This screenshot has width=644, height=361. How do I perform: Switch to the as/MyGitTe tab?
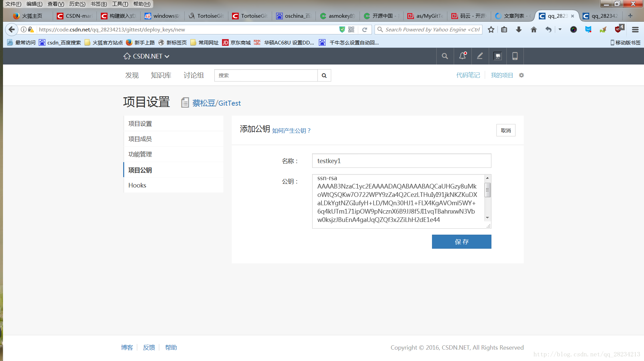click(425, 16)
